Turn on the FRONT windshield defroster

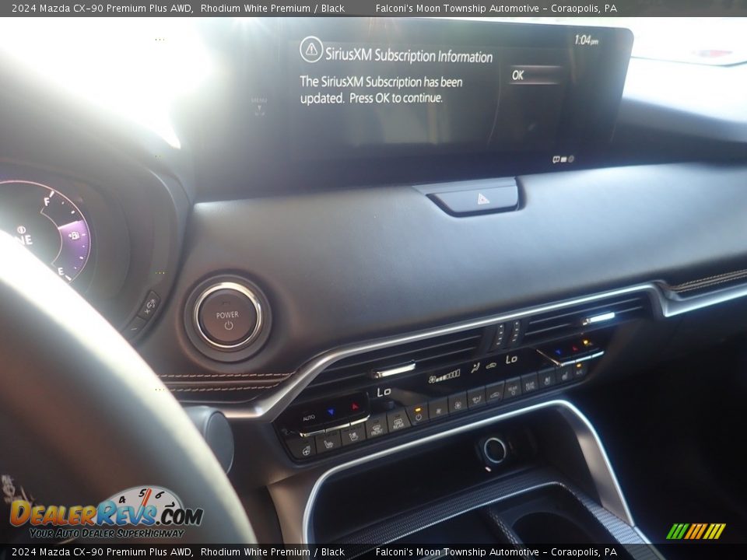pyautogui.click(x=377, y=429)
